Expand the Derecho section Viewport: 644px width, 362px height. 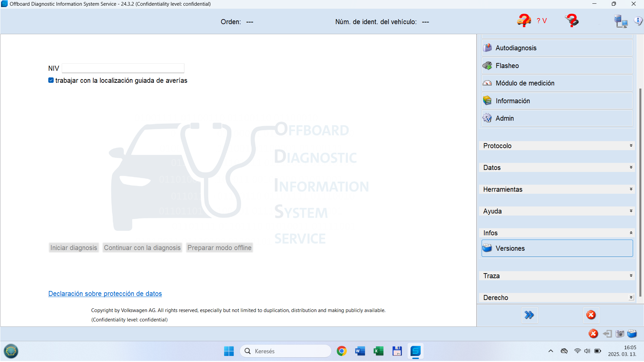pyautogui.click(x=557, y=298)
